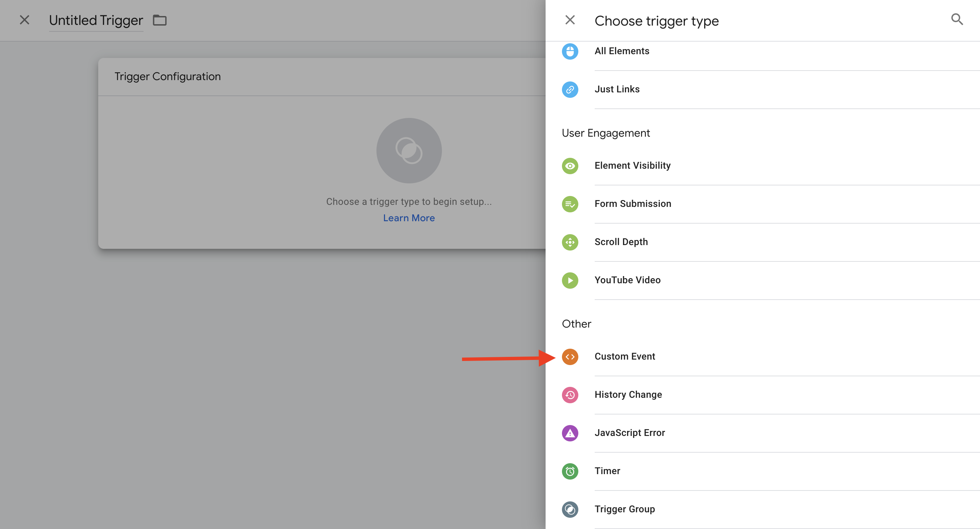The image size is (980, 529).
Task: Click the orange Custom Event code icon
Action: pos(569,357)
